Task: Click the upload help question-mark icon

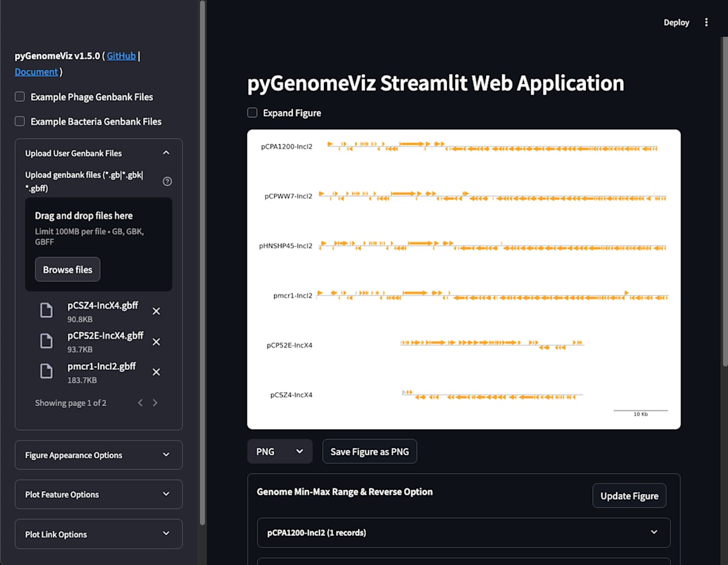Action: click(x=167, y=181)
